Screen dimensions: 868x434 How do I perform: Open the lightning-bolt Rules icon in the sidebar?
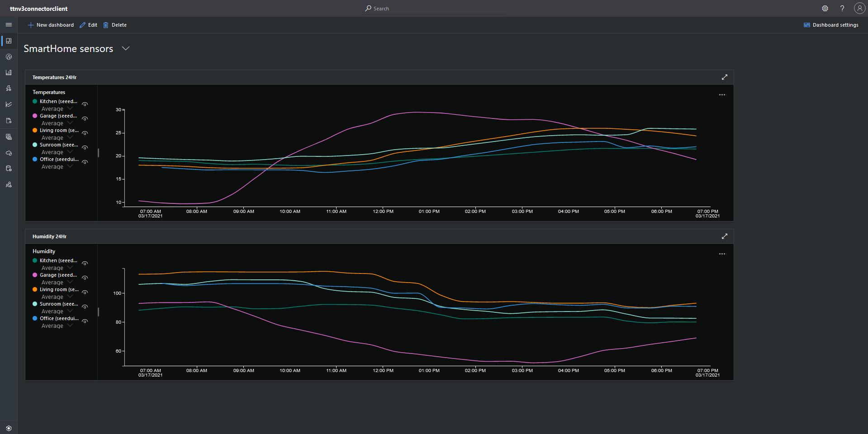point(9,89)
